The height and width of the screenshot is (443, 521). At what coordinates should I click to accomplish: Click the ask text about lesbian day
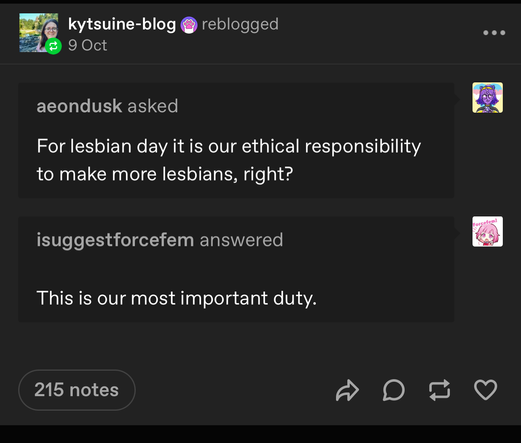click(x=229, y=160)
